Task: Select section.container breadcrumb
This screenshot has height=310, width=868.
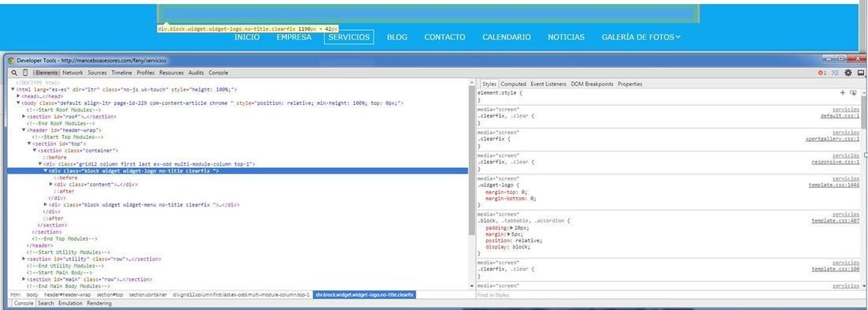Action: click(148, 295)
